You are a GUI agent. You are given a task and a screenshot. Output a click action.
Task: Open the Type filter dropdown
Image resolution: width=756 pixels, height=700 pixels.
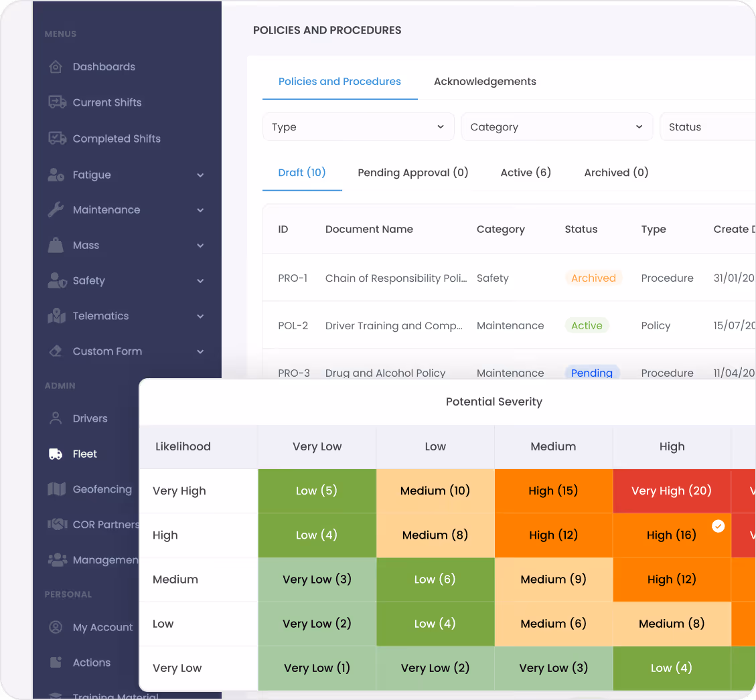click(358, 126)
